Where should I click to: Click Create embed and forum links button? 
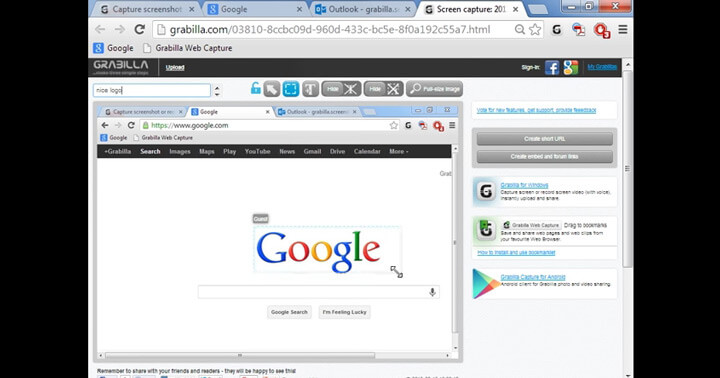[x=545, y=157]
